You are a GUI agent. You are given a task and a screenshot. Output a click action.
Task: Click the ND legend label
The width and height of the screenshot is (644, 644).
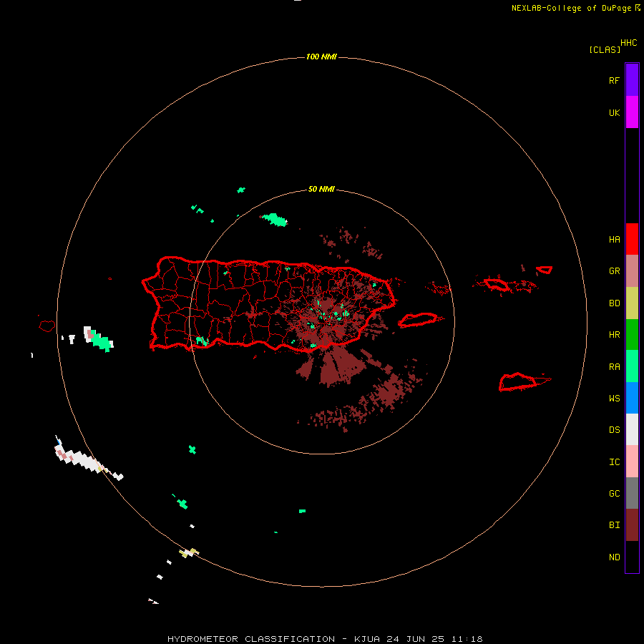coord(614,557)
